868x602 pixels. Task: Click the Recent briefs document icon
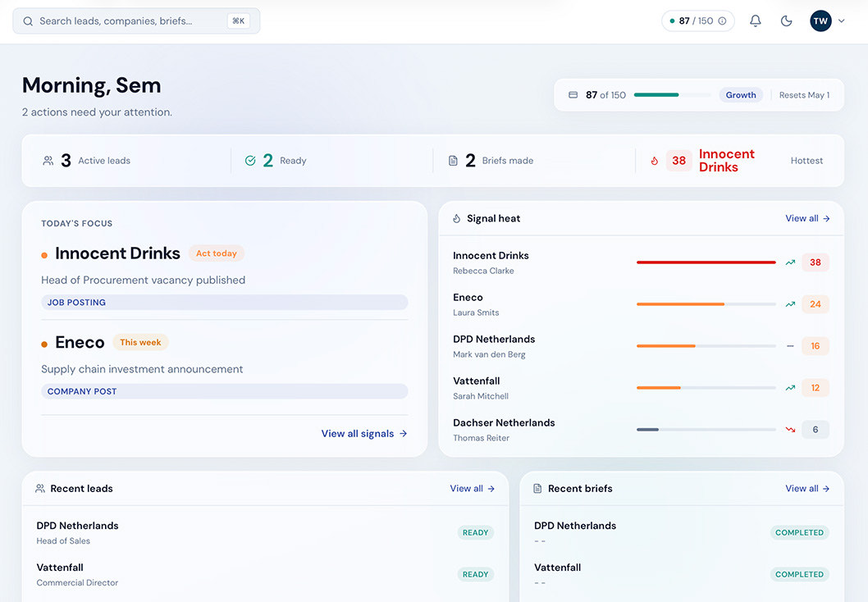point(537,489)
